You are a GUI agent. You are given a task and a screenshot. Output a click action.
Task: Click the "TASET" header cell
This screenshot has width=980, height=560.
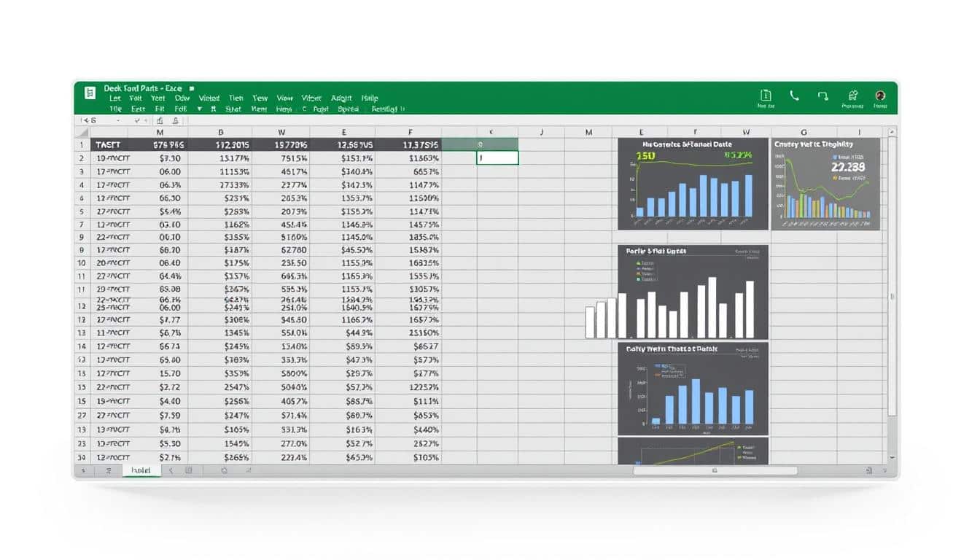(109, 145)
